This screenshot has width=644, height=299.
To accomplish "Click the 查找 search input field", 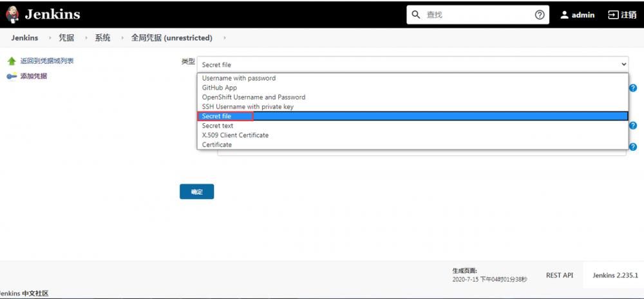I will pos(477,15).
